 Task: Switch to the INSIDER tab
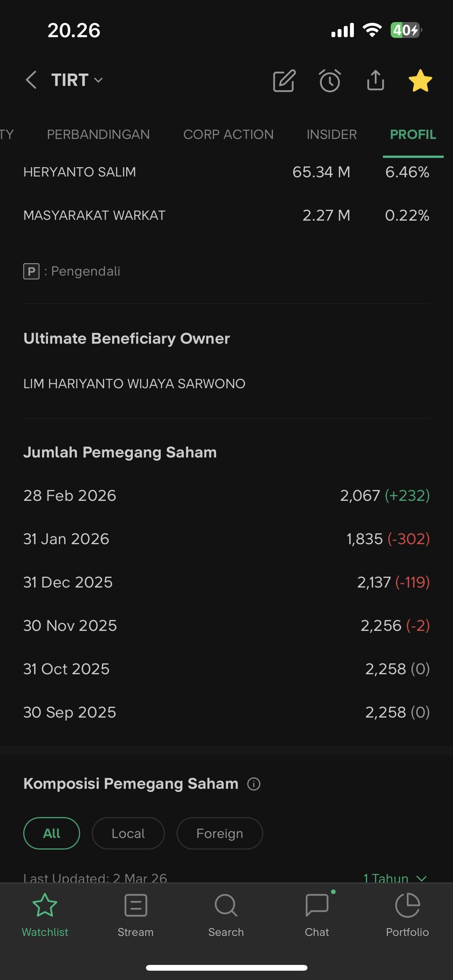(332, 134)
